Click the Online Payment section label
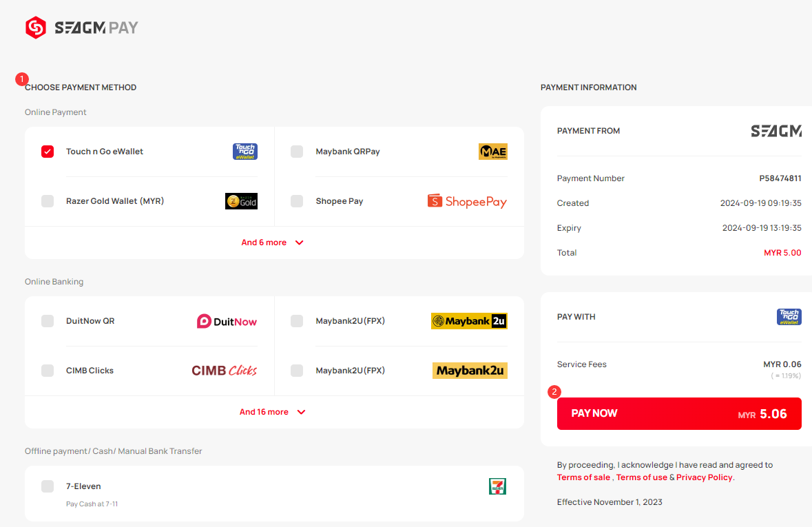 click(x=55, y=112)
